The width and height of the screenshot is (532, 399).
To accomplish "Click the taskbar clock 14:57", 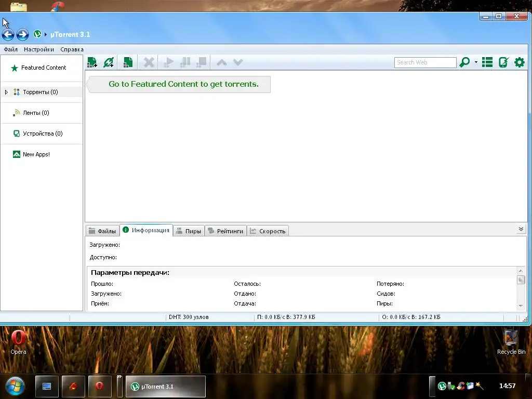I will (507, 386).
